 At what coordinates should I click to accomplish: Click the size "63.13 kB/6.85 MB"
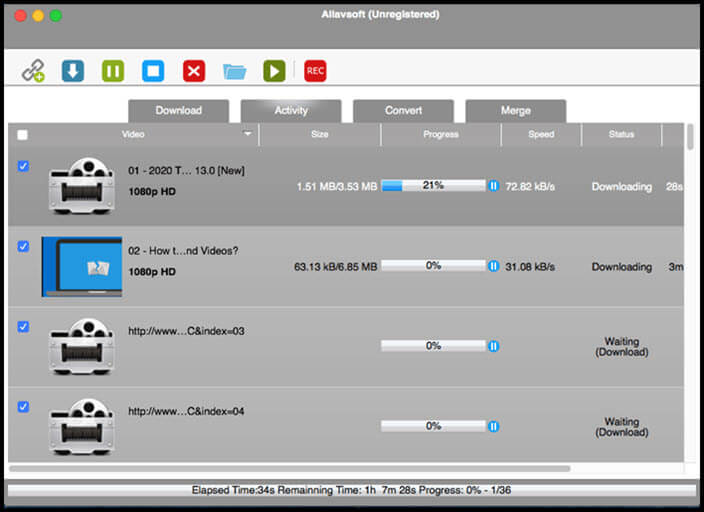(335, 267)
